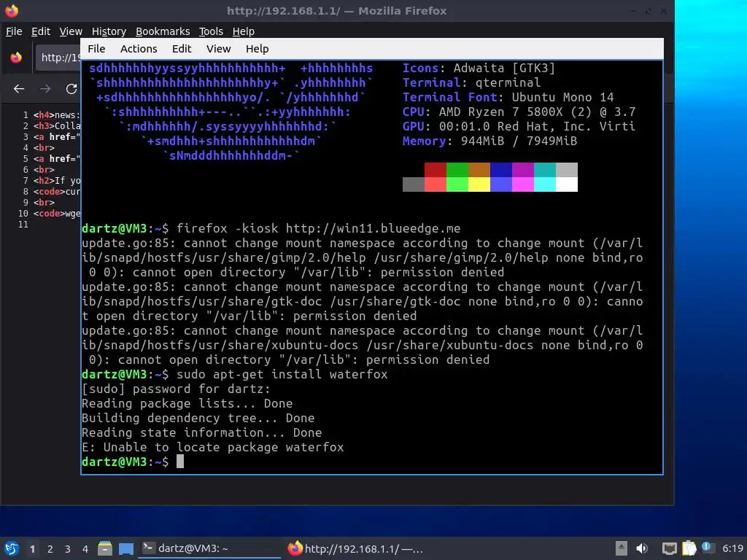This screenshot has width=747, height=560.
Task: Select the Firefox tab labeled http://19
Action: click(x=58, y=58)
